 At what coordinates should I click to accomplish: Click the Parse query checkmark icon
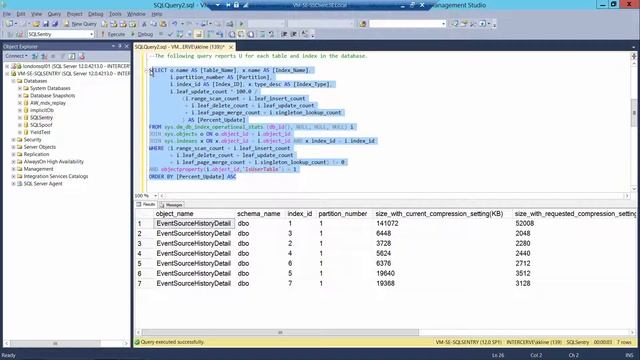(x=170, y=34)
